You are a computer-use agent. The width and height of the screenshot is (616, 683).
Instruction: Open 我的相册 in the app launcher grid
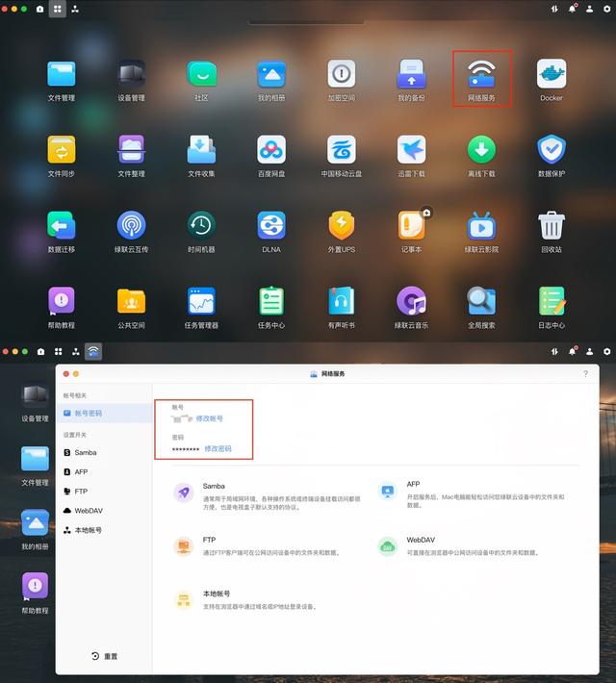click(271, 79)
